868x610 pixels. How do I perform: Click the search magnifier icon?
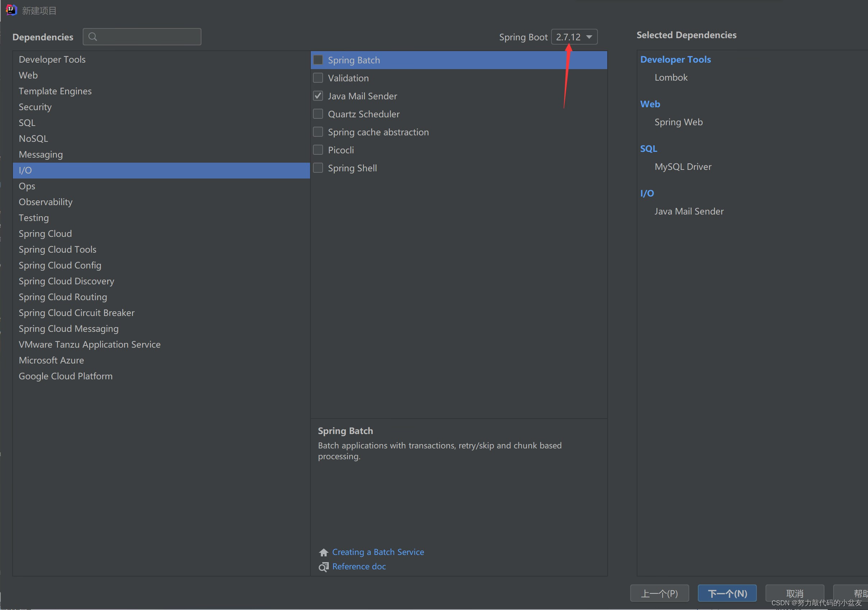click(x=92, y=37)
